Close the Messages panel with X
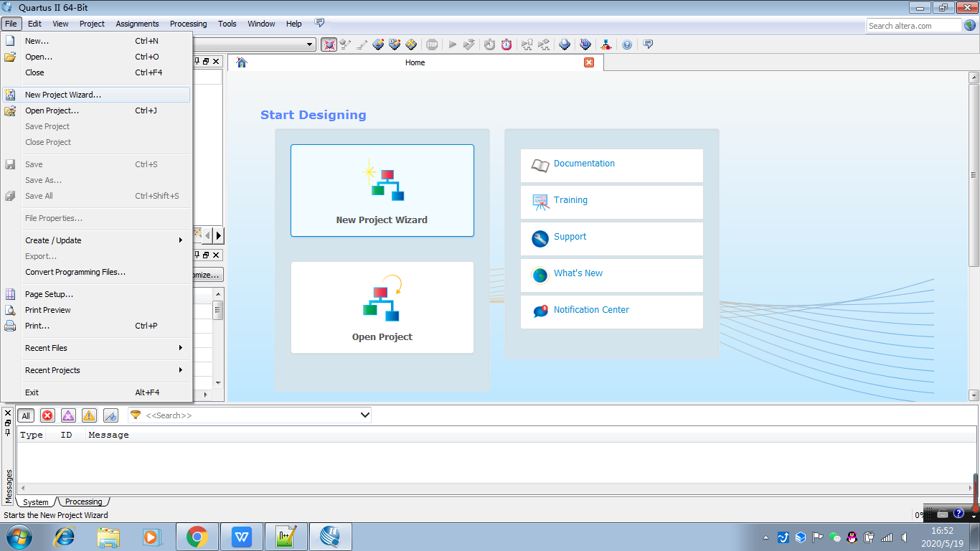This screenshot has height=551, width=980. click(x=8, y=413)
